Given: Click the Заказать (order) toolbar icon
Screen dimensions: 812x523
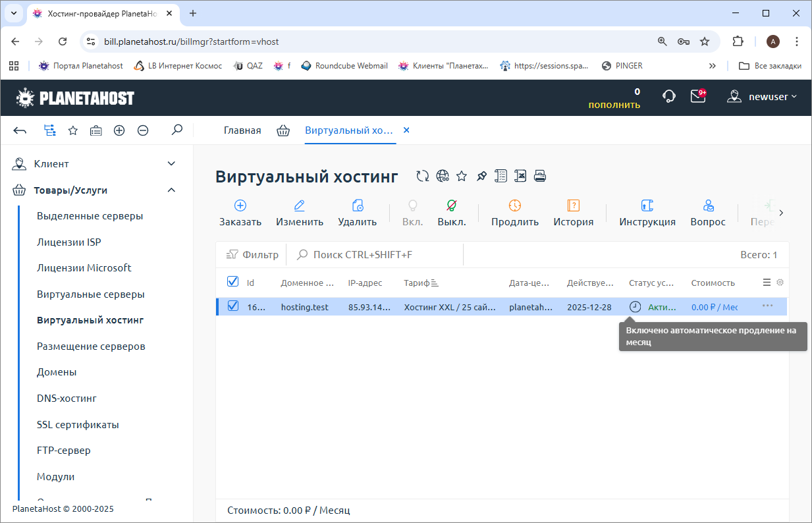Looking at the screenshot, I should 240,206.
